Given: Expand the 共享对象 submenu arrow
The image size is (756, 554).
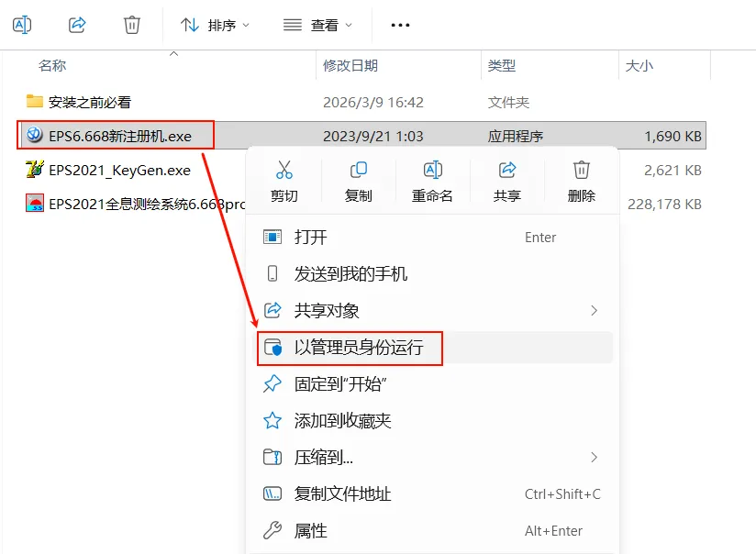Looking at the screenshot, I should coord(594,311).
